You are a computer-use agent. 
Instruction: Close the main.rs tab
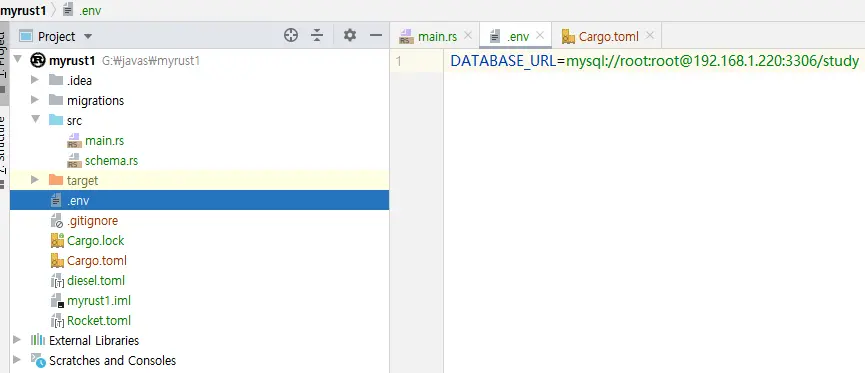(x=468, y=36)
